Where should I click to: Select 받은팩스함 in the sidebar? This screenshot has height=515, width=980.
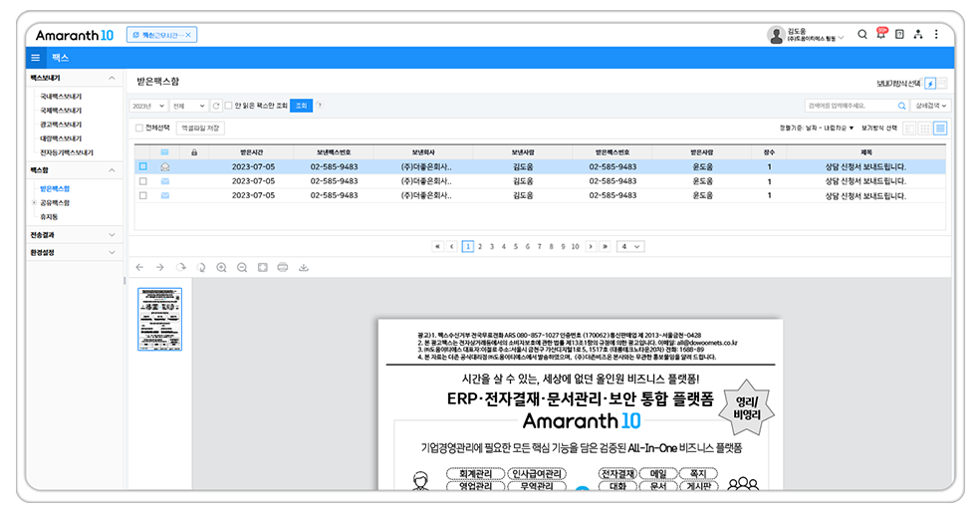tap(55, 188)
